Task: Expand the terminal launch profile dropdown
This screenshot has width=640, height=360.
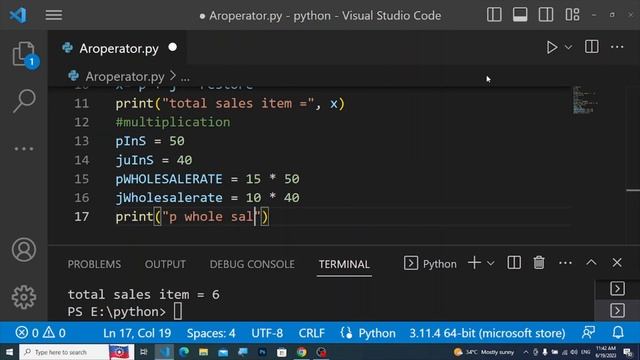Action: (491, 264)
